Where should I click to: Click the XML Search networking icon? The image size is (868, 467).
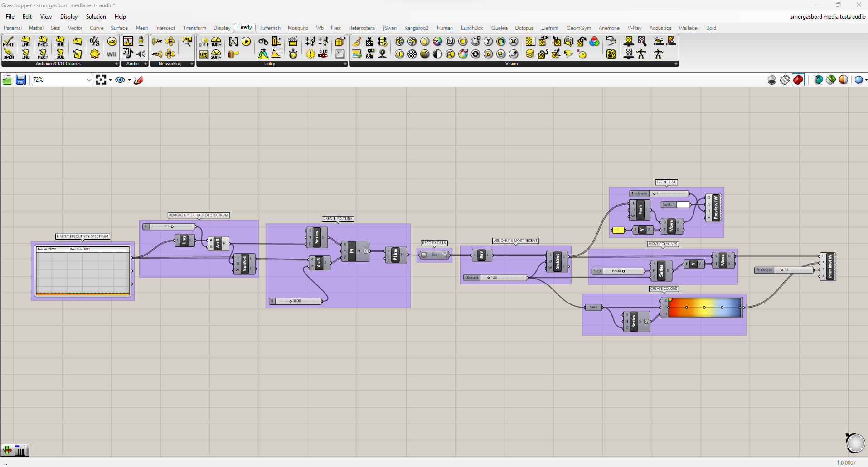[187, 42]
